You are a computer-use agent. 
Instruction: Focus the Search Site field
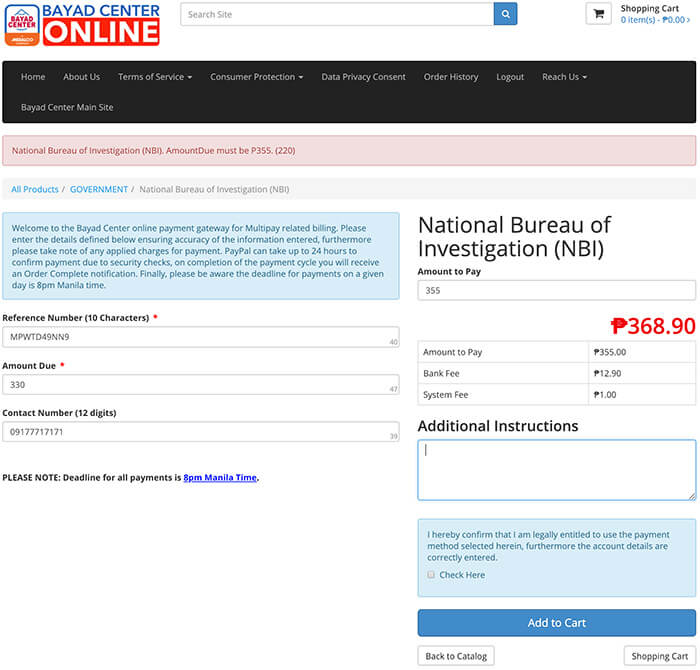(x=337, y=14)
